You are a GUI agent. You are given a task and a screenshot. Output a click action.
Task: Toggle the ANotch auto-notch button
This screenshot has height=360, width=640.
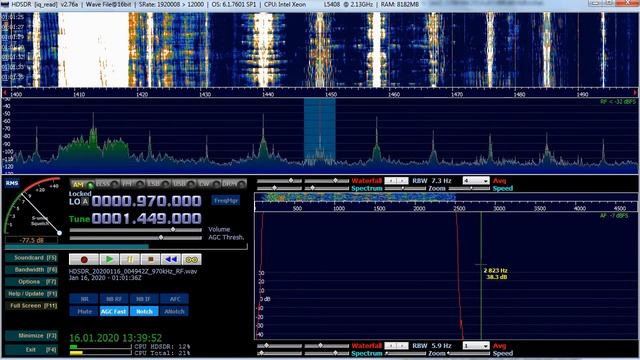point(174,311)
